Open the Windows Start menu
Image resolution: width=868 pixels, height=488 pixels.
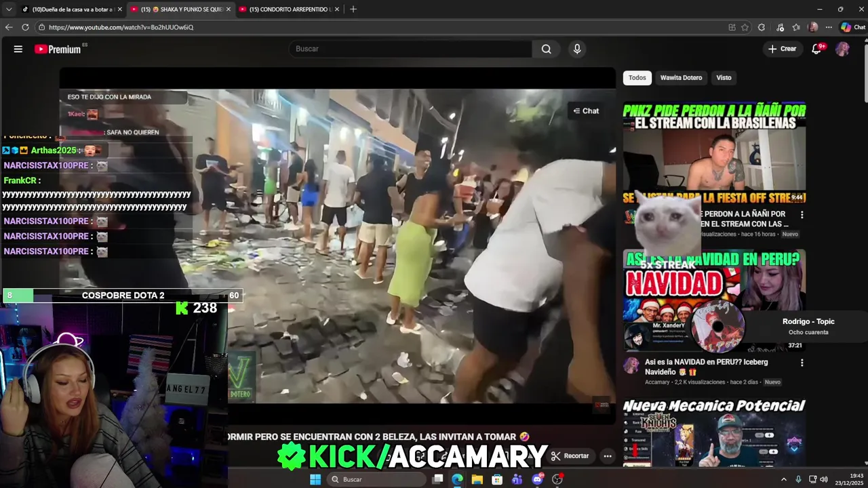click(x=315, y=479)
